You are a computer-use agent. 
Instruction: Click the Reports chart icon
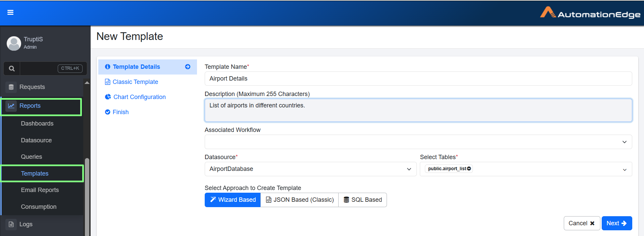[11, 106]
